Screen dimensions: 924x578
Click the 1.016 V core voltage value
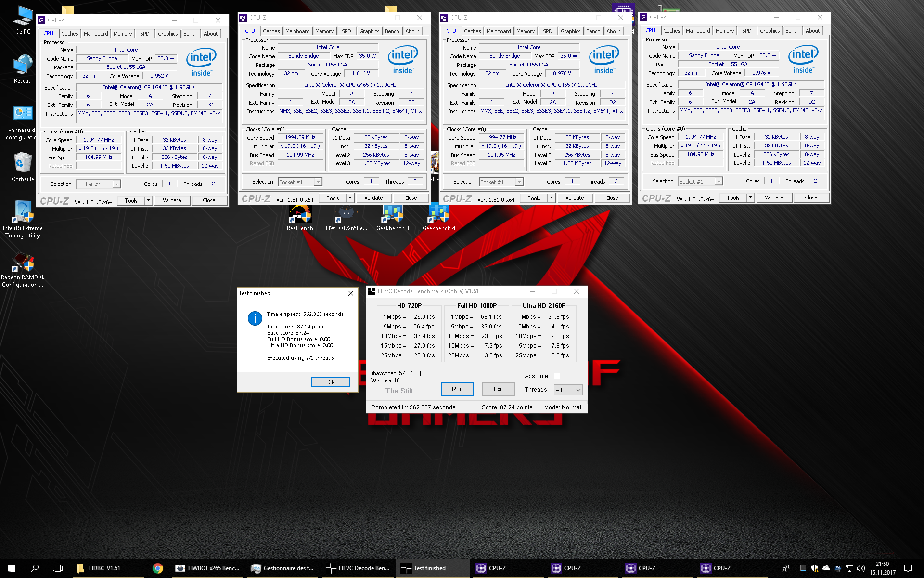[360, 74]
